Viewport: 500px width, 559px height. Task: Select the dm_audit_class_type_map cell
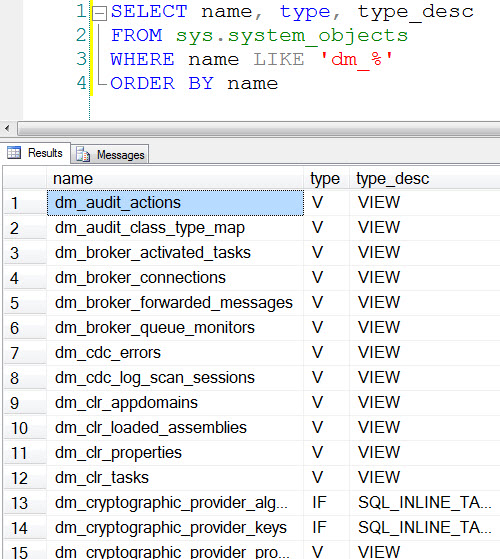pyautogui.click(x=175, y=228)
